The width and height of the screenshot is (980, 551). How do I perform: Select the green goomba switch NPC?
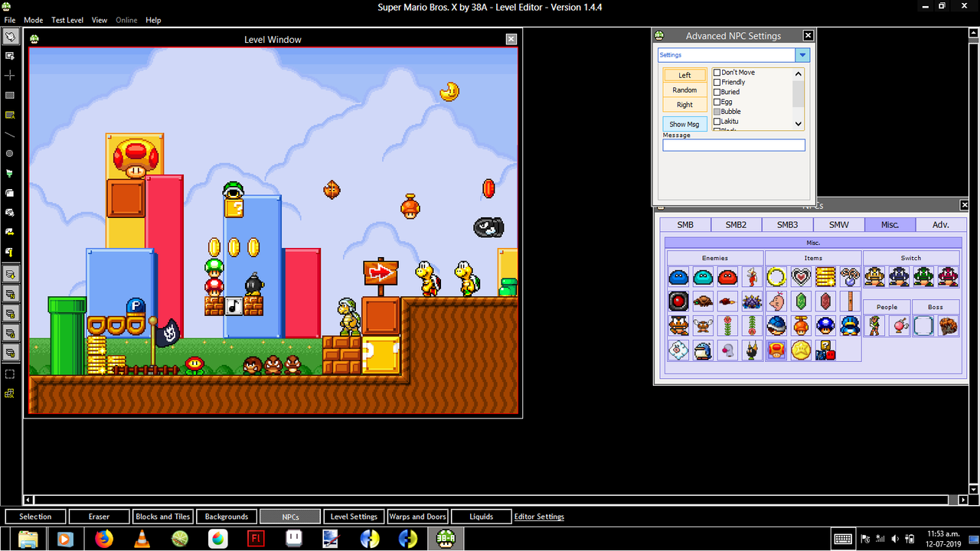[x=923, y=277]
